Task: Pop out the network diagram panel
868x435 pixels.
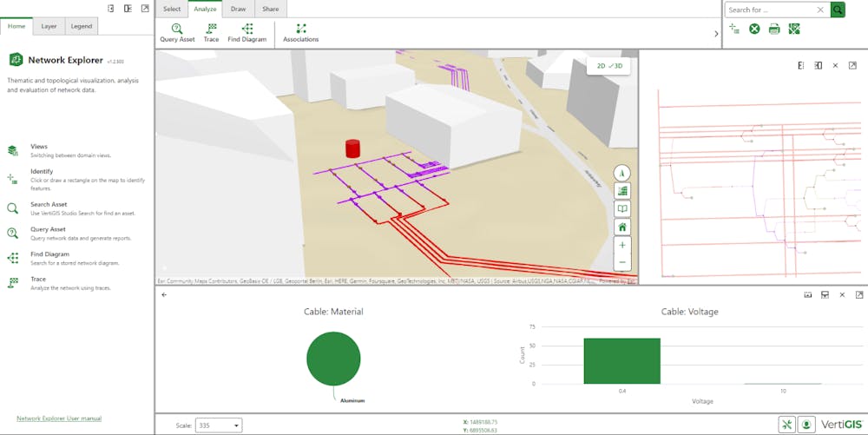Action: 852,65
